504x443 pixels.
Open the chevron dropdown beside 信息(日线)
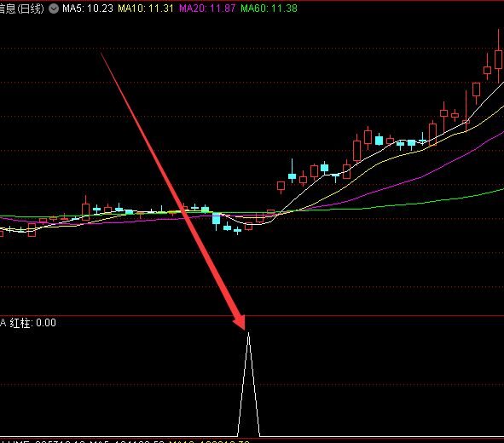click(x=54, y=9)
